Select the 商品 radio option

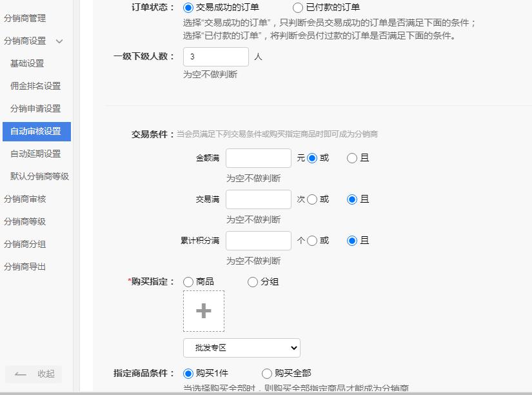point(188,281)
